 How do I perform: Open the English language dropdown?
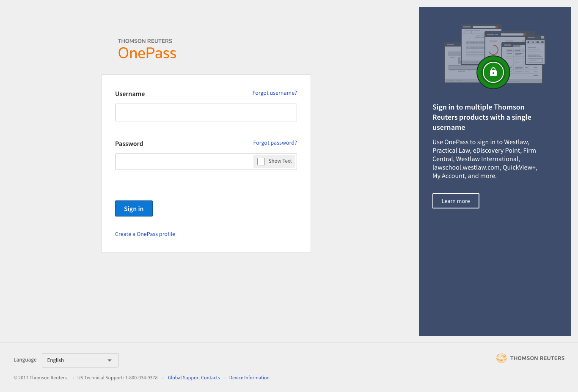(x=80, y=360)
